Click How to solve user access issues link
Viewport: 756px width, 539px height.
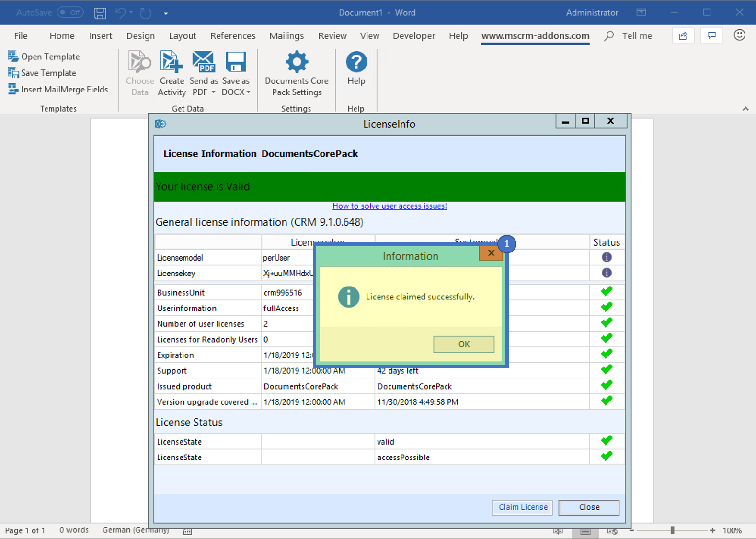(389, 206)
